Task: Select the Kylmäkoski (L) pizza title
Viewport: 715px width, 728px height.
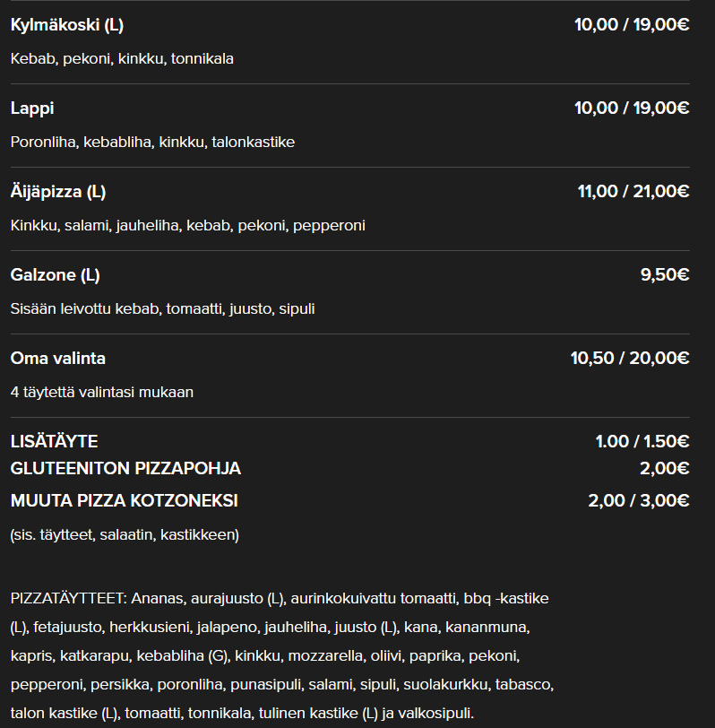Action: pyautogui.click(x=67, y=25)
